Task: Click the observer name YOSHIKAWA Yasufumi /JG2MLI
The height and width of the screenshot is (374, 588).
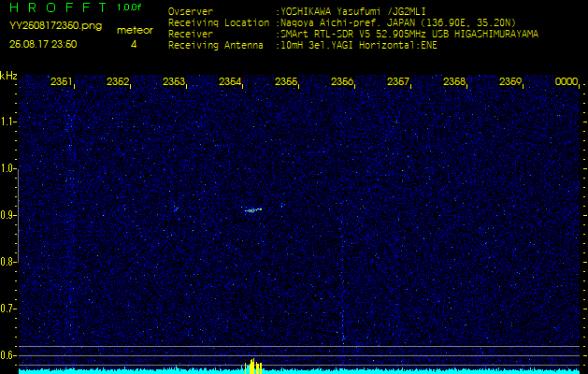Action: (353, 11)
